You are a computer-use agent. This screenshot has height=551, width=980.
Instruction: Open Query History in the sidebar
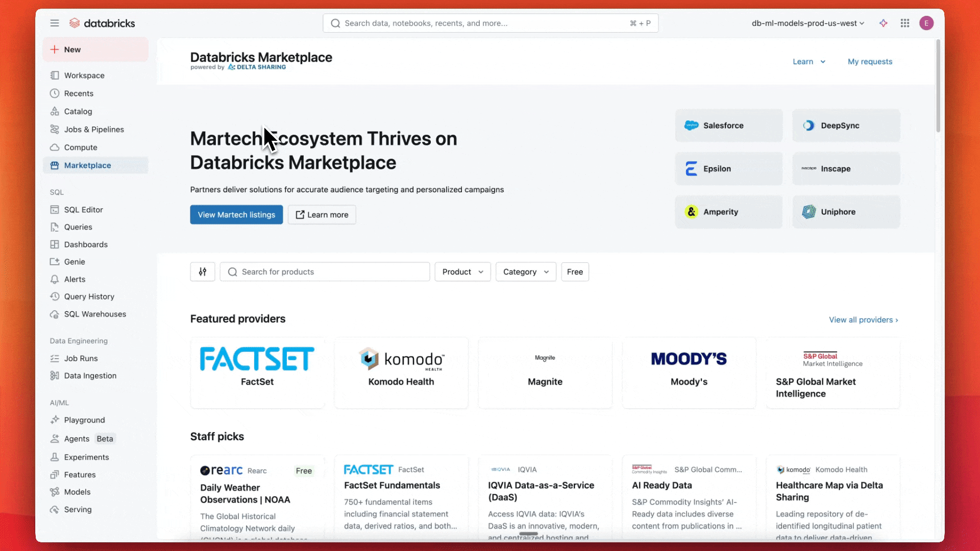coord(89,296)
